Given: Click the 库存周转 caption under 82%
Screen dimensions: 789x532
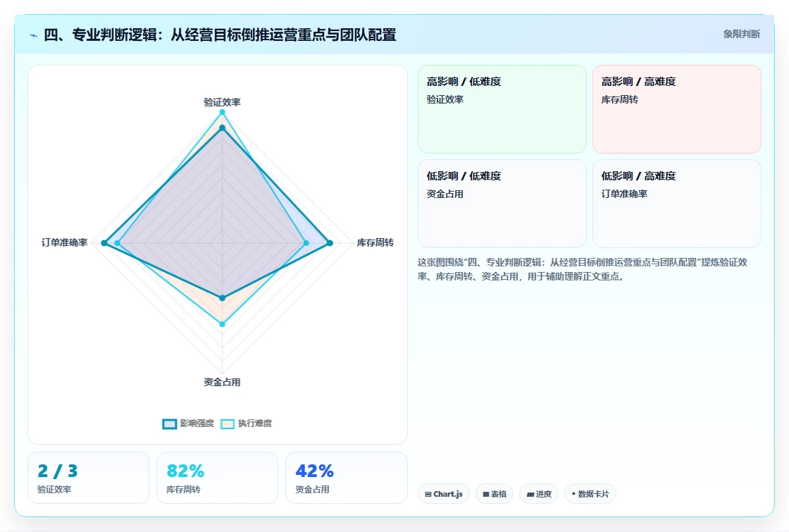Looking at the screenshot, I should [x=183, y=489].
